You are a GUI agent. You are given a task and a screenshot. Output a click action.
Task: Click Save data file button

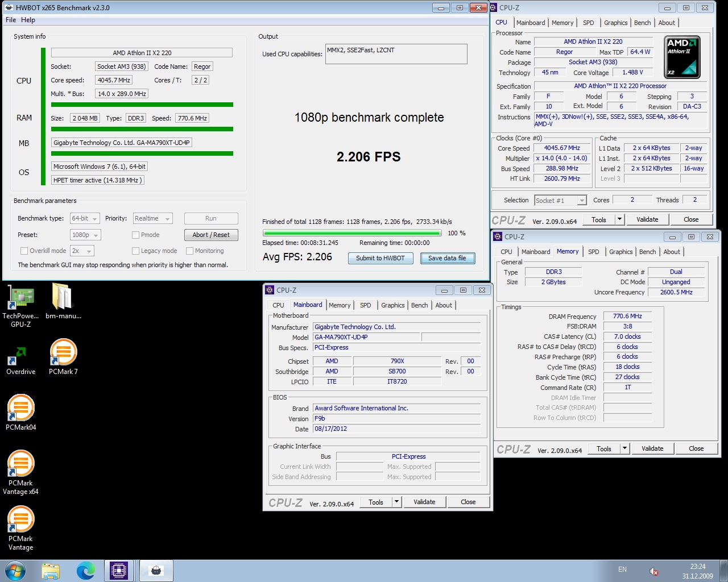(x=447, y=258)
